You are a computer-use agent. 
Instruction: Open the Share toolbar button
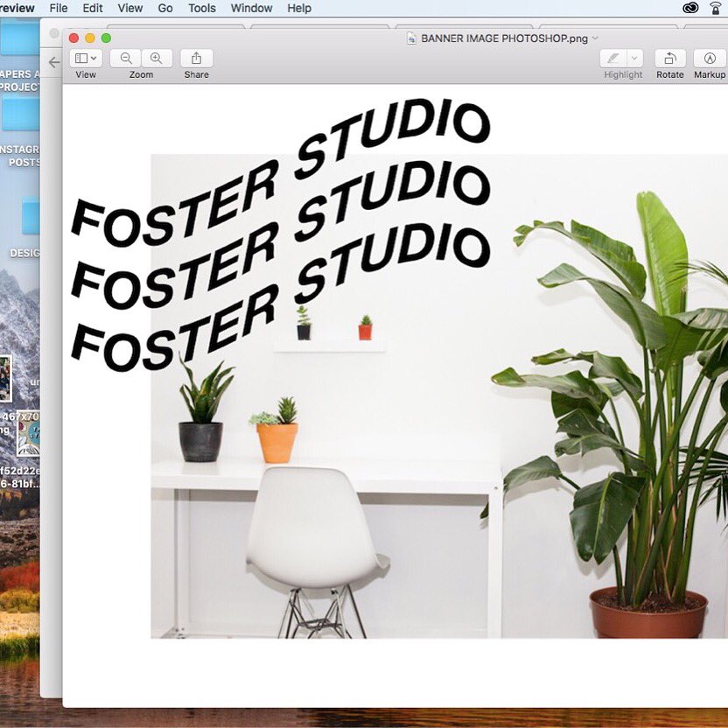tap(196, 59)
